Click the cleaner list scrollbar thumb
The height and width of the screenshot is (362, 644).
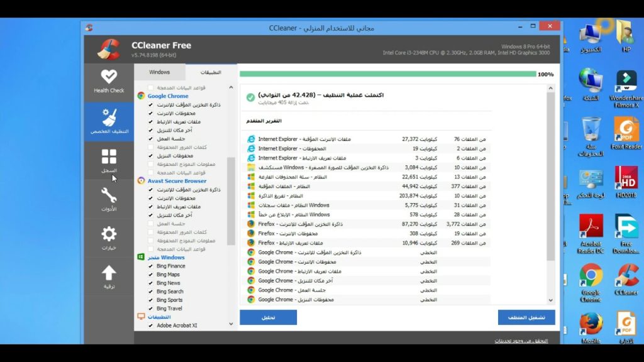click(x=231, y=201)
